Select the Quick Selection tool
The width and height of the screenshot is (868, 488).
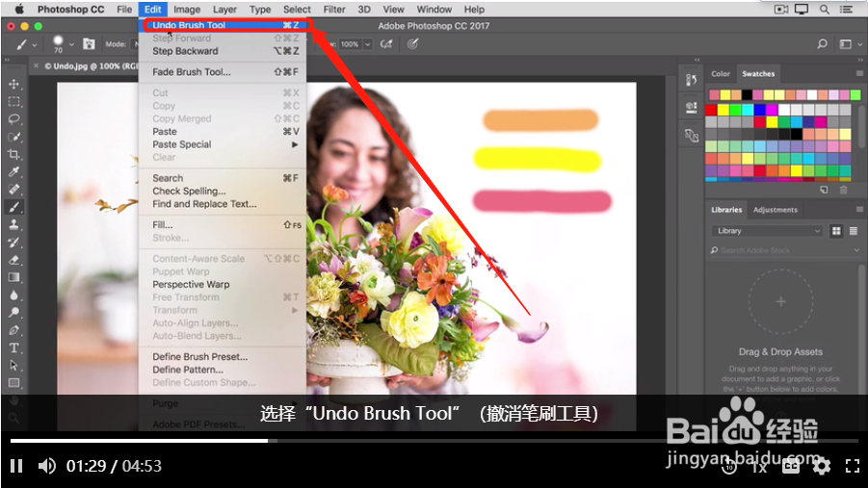point(13,137)
